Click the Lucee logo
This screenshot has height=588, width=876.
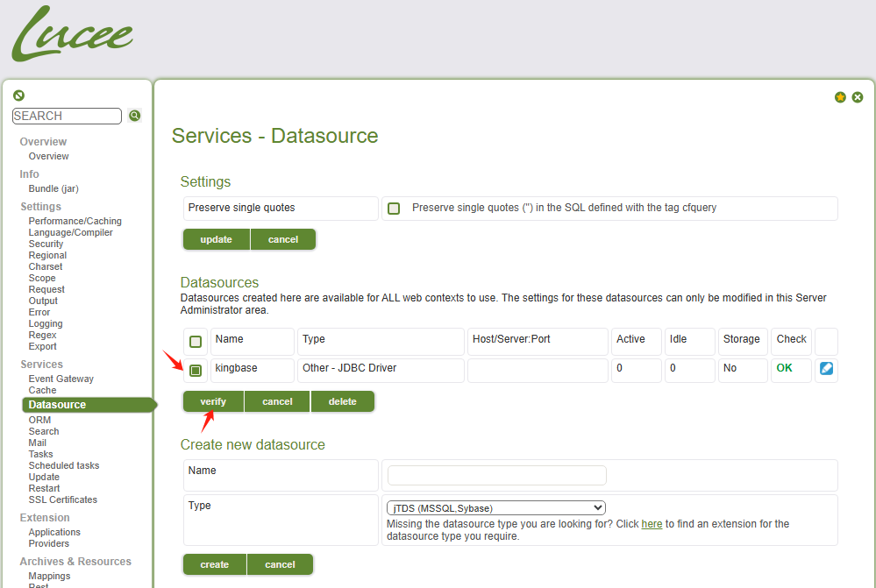point(72,35)
